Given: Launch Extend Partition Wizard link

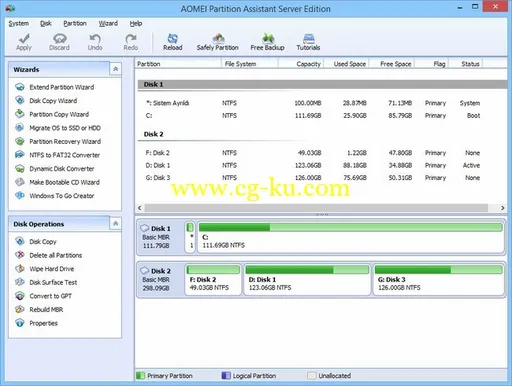Looking at the screenshot, I should click(62, 87).
